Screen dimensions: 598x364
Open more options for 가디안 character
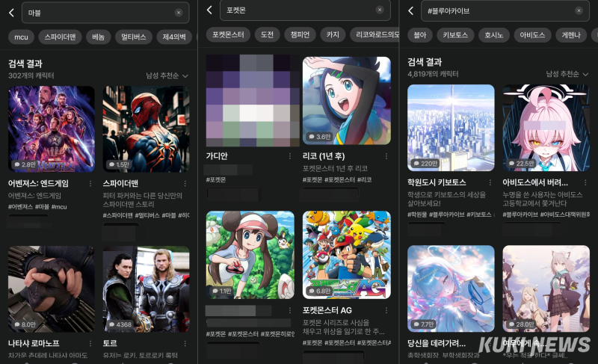(x=290, y=156)
